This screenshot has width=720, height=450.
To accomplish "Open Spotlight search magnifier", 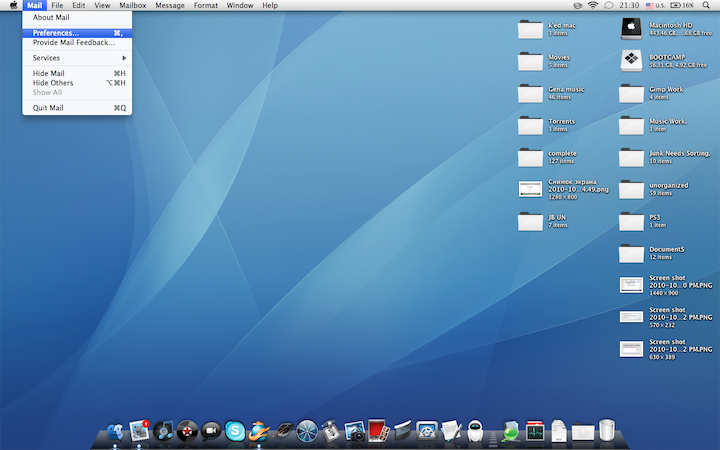I will [706, 6].
